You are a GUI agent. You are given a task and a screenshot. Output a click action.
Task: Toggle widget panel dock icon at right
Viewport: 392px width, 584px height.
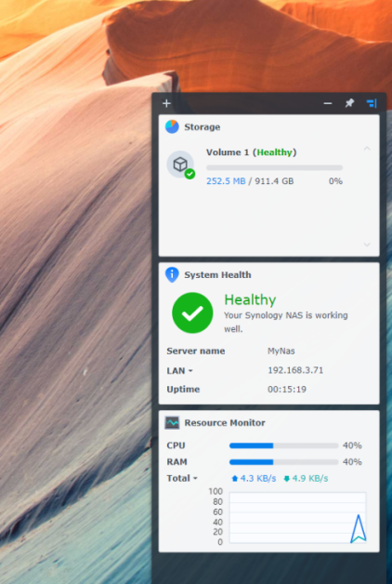point(372,103)
